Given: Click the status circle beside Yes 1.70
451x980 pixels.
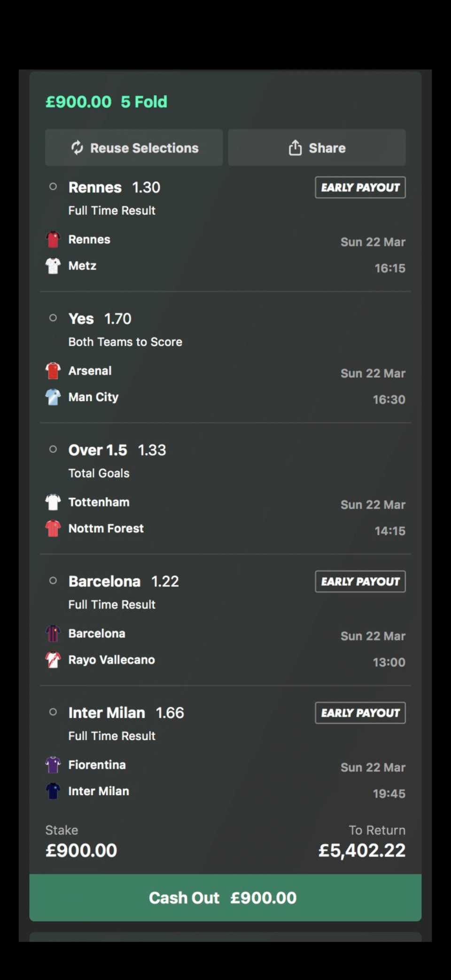Looking at the screenshot, I should [53, 318].
